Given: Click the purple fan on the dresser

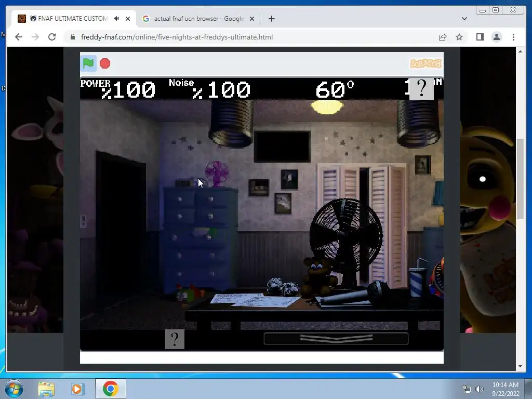Looking at the screenshot, I should coord(217,174).
